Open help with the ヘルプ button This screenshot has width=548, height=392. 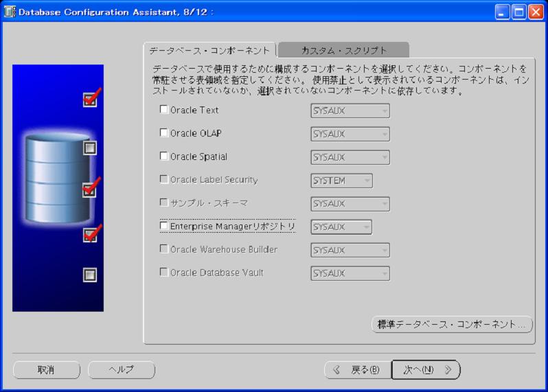tap(122, 369)
